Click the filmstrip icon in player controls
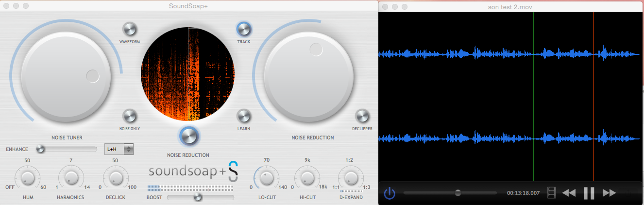 click(551, 193)
